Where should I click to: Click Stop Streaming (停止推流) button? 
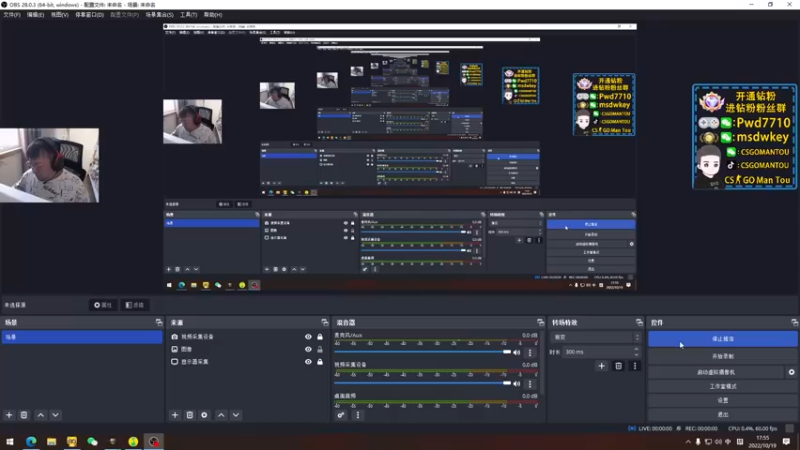coord(722,339)
